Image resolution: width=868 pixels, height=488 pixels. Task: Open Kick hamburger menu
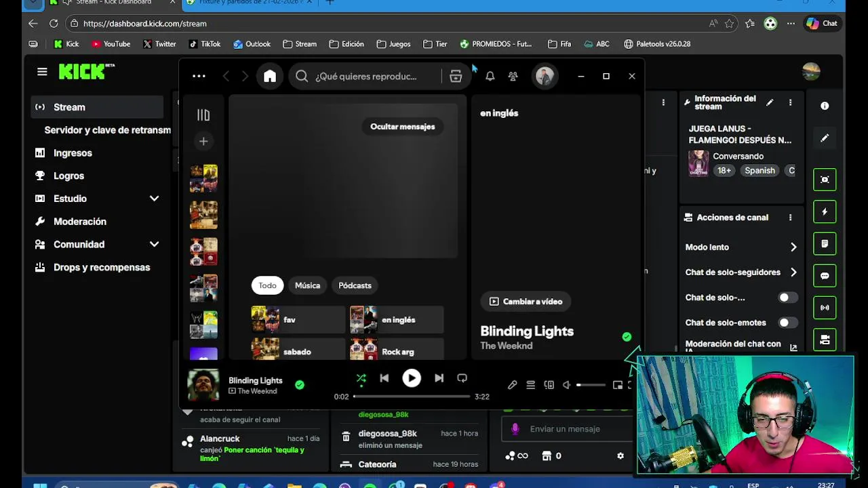click(42, 71)
